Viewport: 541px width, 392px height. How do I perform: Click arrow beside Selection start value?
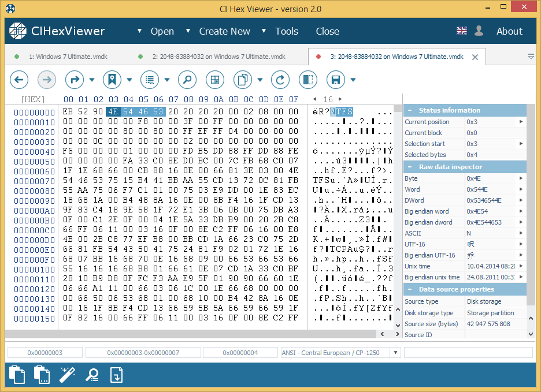point(521,144)
